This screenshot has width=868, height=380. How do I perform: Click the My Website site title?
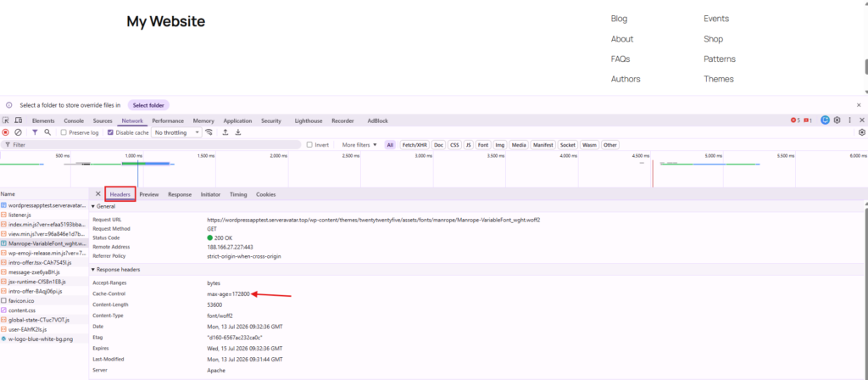coord(165,21)
